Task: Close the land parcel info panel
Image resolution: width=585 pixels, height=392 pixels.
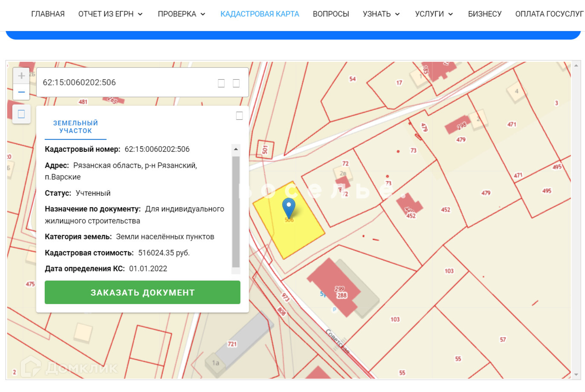Action: coord(239,116)
